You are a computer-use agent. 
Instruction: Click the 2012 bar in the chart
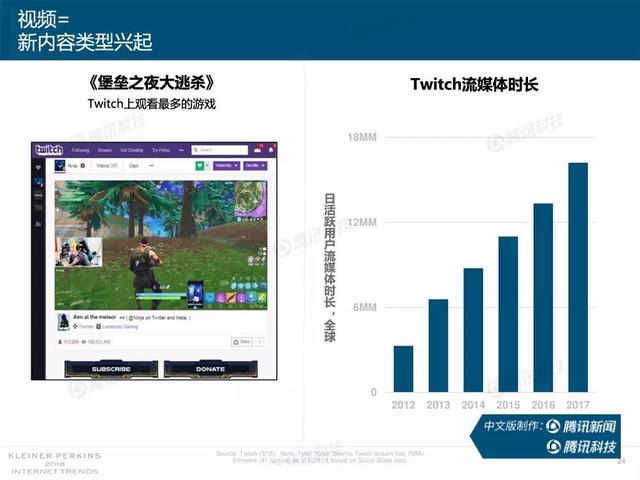[x=403, y=369]
